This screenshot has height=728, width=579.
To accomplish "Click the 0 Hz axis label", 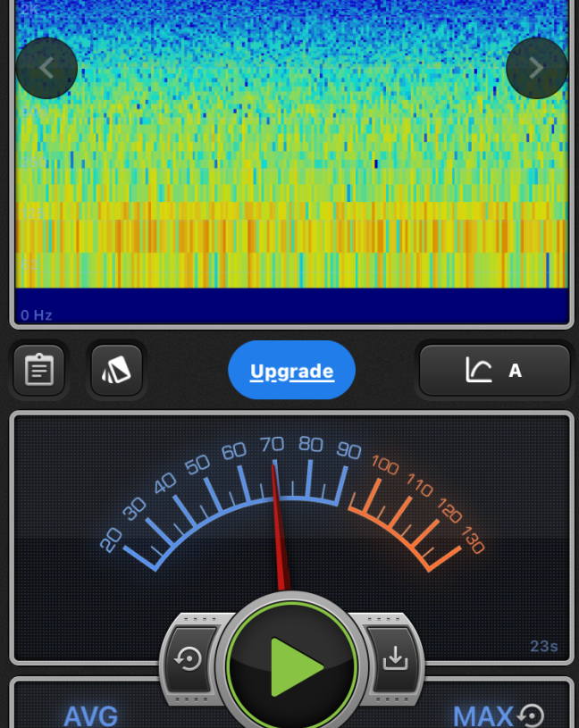I will (x=37, y=315).
